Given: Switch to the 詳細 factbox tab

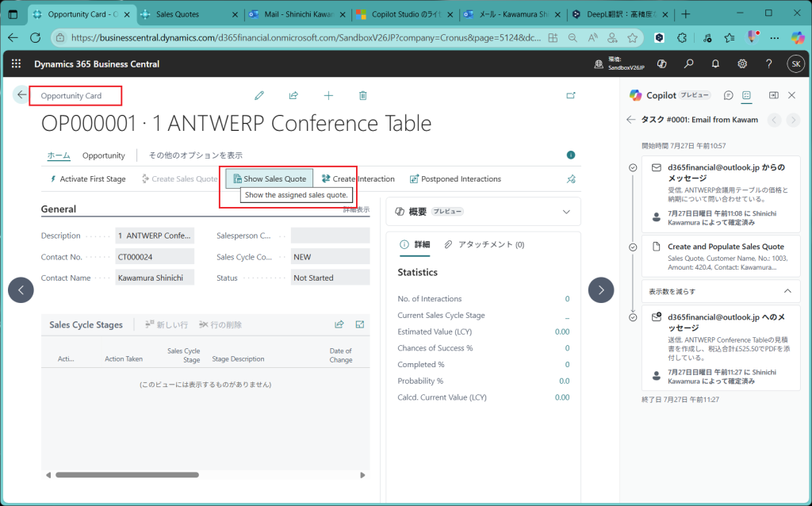Looking at the screenshot, I should 415,244.
